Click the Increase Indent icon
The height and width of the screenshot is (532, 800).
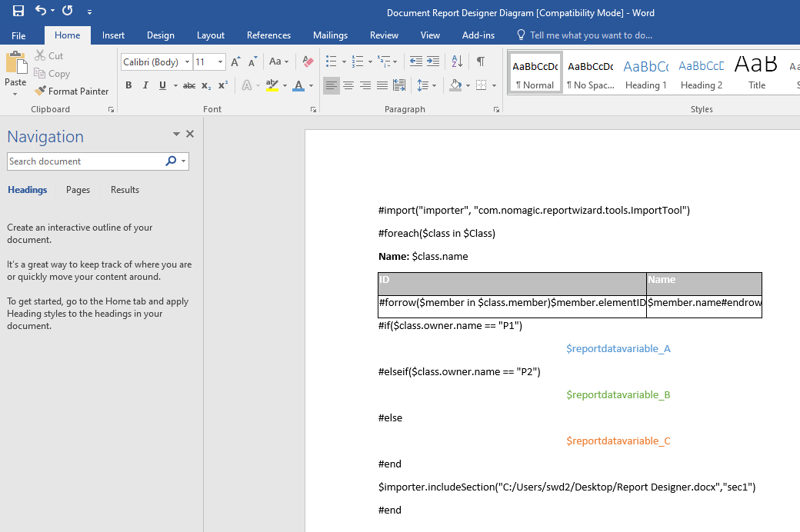click(x=433, y=62)
